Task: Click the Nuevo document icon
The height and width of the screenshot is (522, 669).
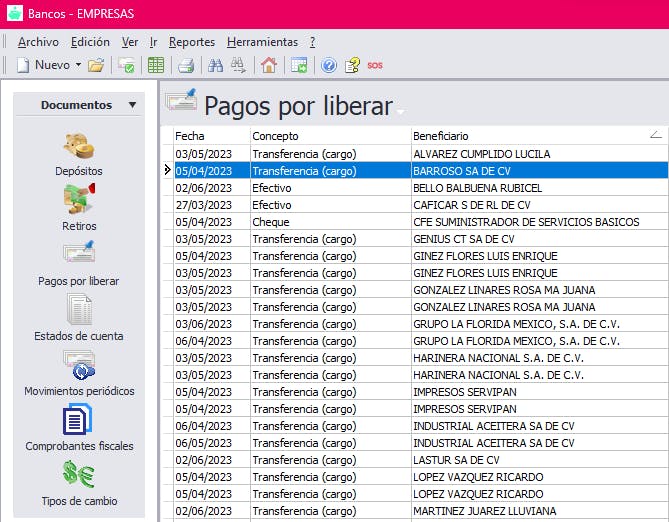Action: (x=23, y=65)
